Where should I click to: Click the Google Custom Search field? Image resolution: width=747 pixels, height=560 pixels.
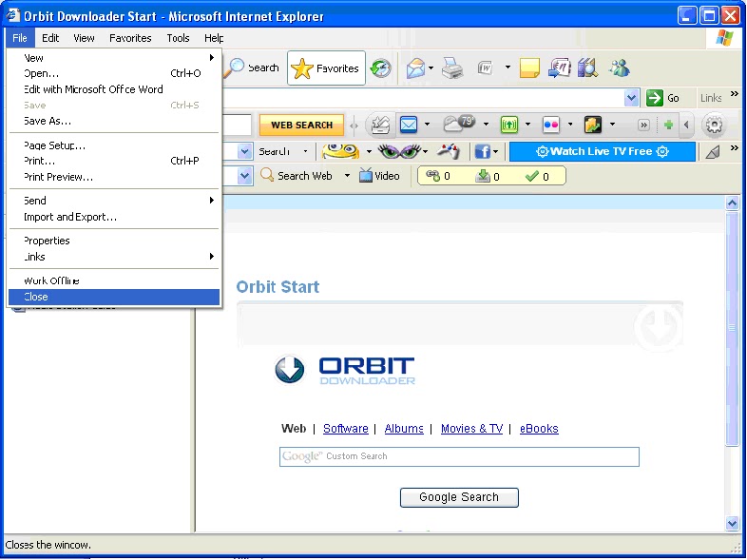[x=459, y=456]
